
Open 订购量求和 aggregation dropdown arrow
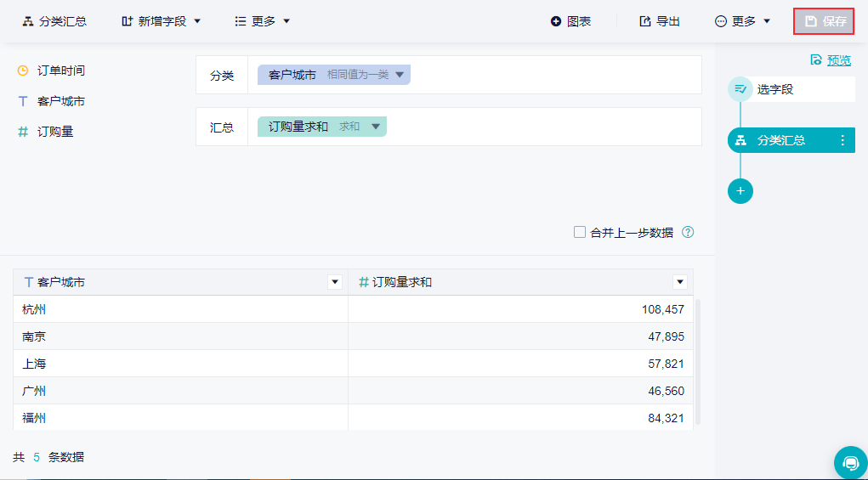click(376, 127)
